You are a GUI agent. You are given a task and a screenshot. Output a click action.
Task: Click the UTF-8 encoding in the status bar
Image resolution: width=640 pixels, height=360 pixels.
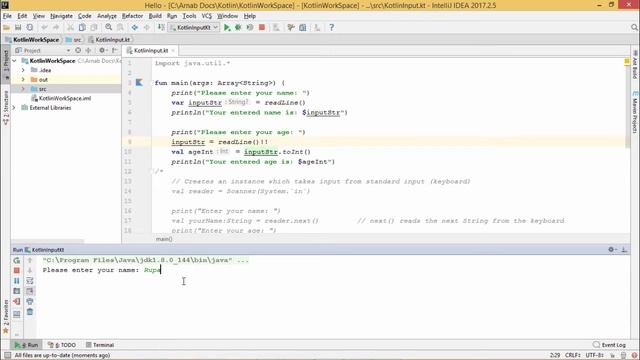tap(595, 356)
